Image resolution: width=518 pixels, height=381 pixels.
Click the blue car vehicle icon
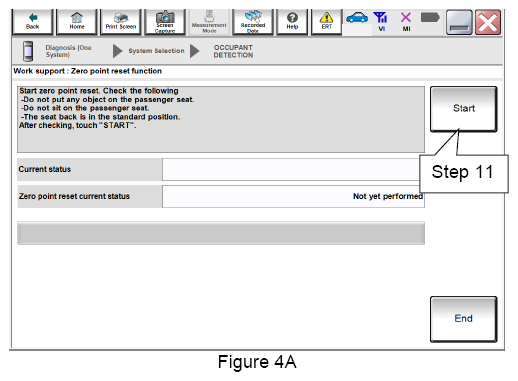[x=357, y=18]
